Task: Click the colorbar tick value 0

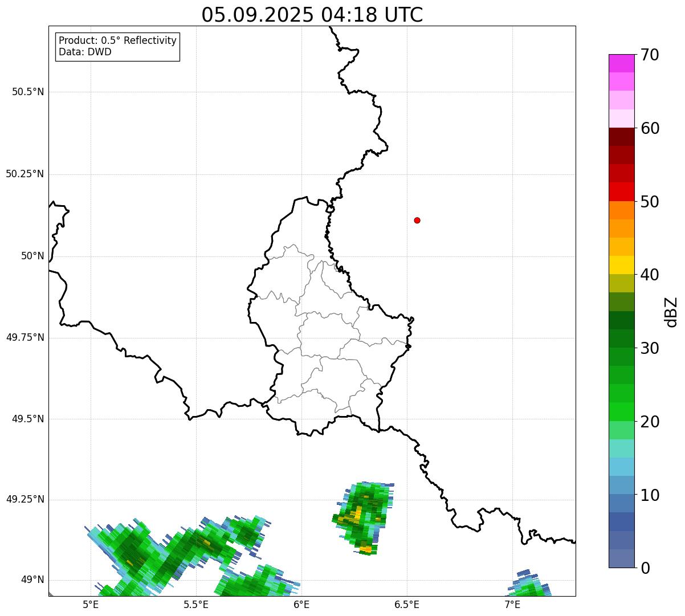Action: (645, 568)
